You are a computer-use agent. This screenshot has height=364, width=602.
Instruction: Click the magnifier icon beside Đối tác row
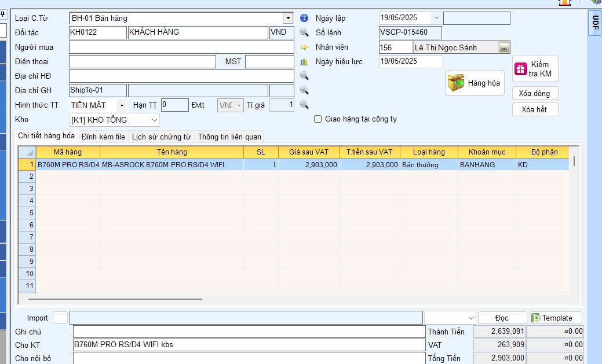coord(304,32)
